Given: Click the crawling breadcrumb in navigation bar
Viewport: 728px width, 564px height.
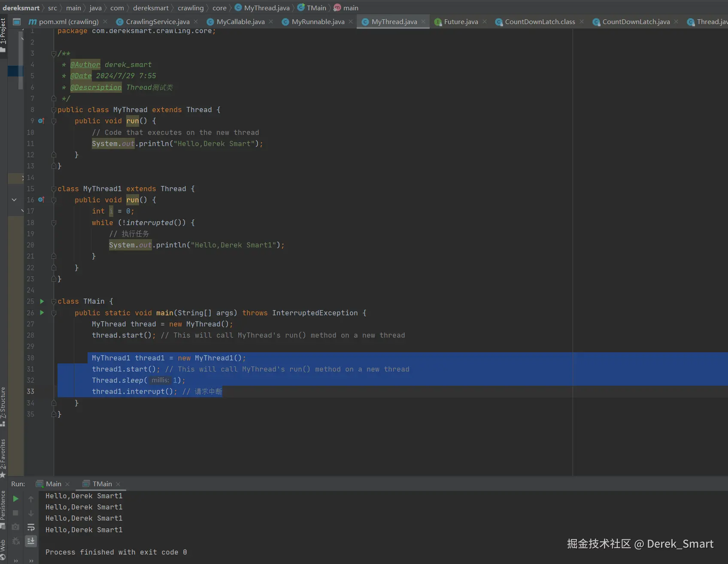Looking at the screenshot, I should click(x=191, y=8).
